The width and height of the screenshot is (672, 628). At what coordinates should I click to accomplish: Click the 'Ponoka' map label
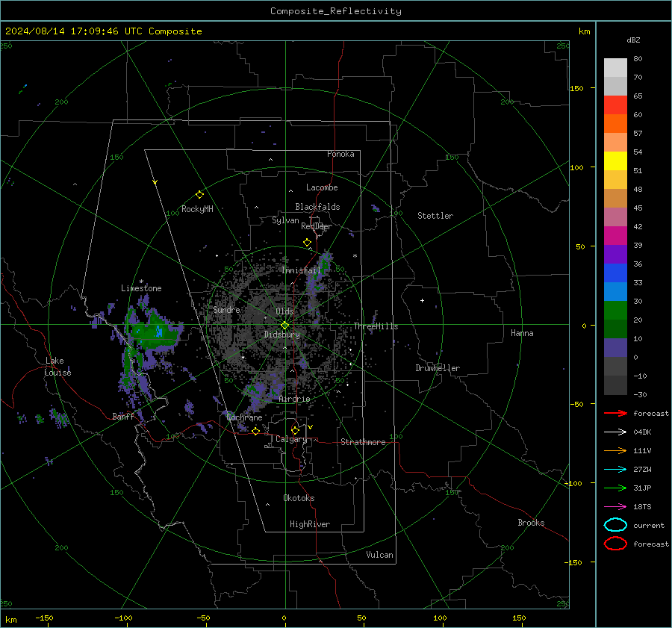[x=340, y=154]
